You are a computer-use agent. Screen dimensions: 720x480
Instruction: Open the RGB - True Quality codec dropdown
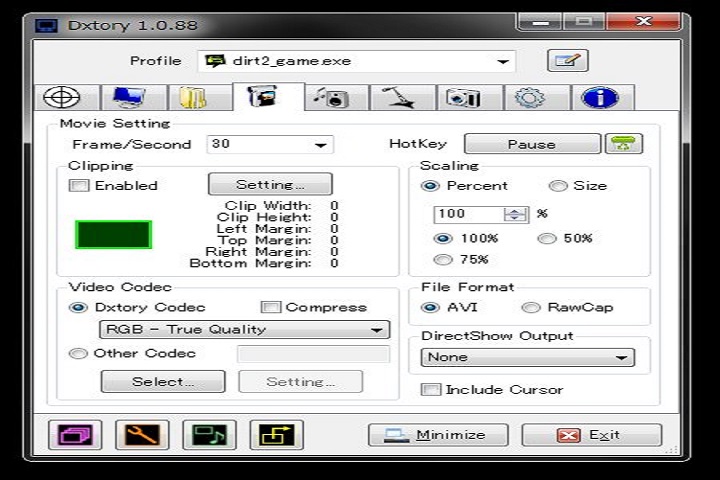[x=244, y=329]
